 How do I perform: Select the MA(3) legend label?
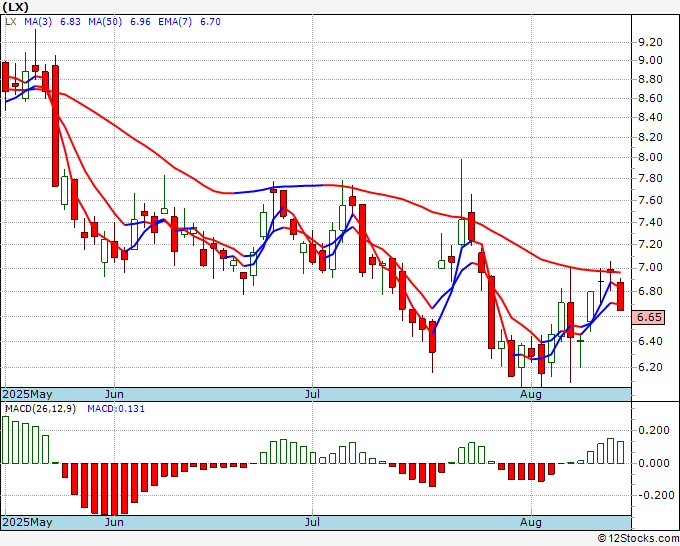tap(38, 22)
